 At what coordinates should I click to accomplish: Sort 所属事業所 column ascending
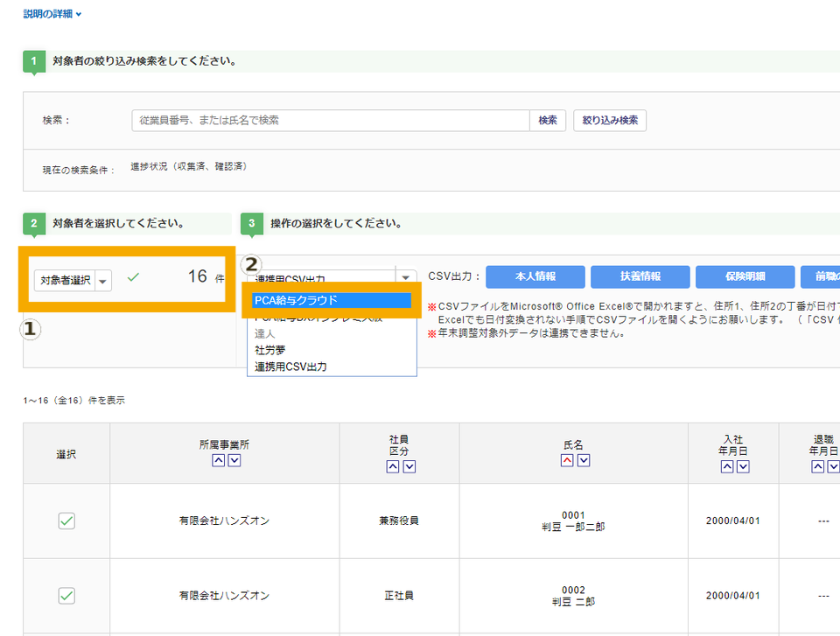[x=218, y=460]
